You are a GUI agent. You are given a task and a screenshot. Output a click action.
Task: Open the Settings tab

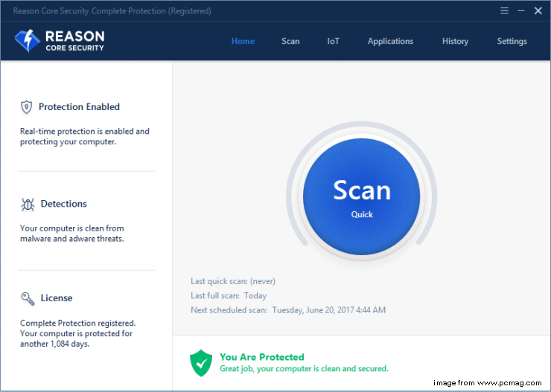512,42
